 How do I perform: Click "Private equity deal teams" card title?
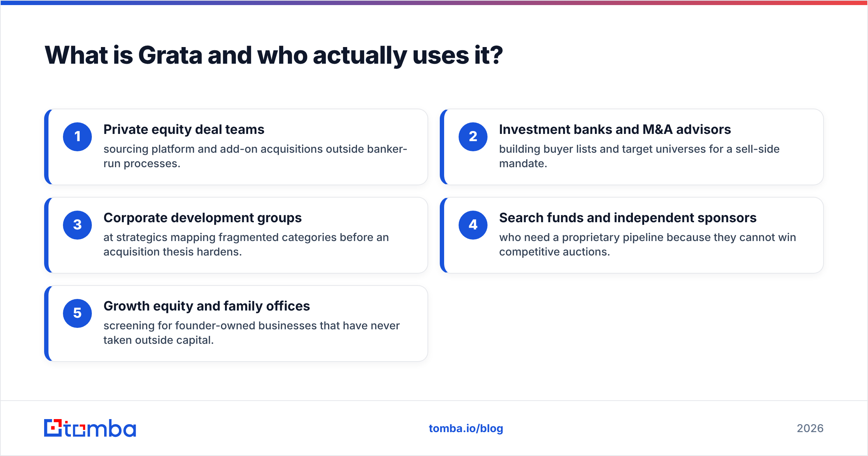point(184,130)
